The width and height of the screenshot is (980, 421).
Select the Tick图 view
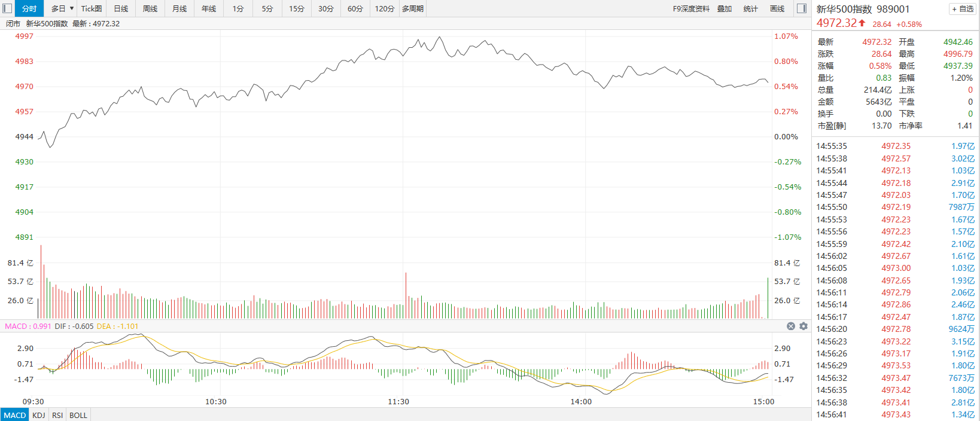[x=92, y=8]
